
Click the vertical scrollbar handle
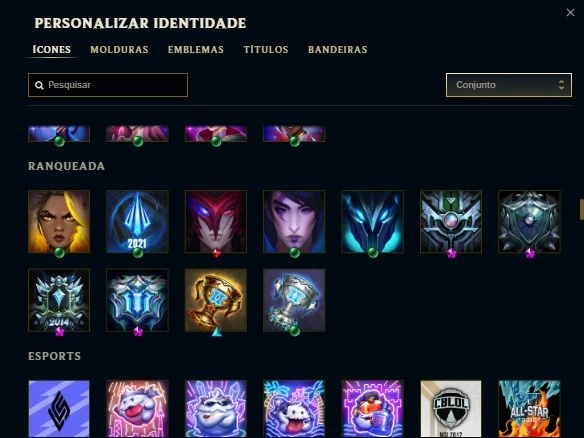point(582,210)
